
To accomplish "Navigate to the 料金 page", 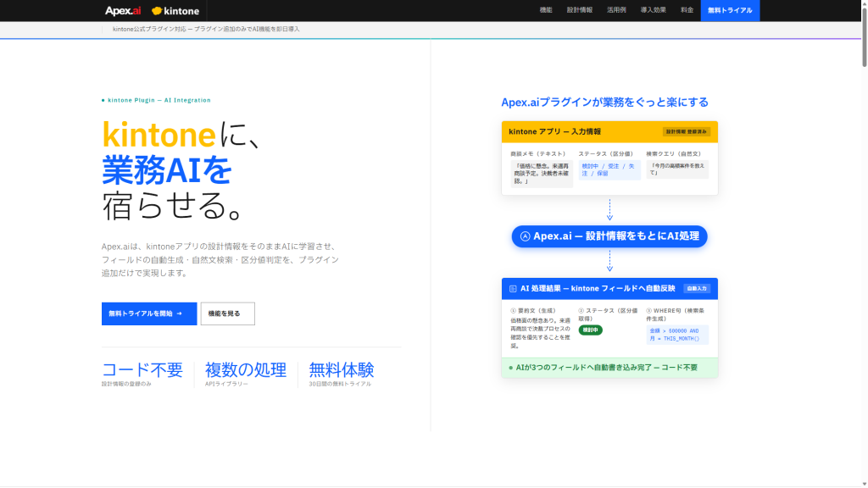I will click(x=687, y=10).
